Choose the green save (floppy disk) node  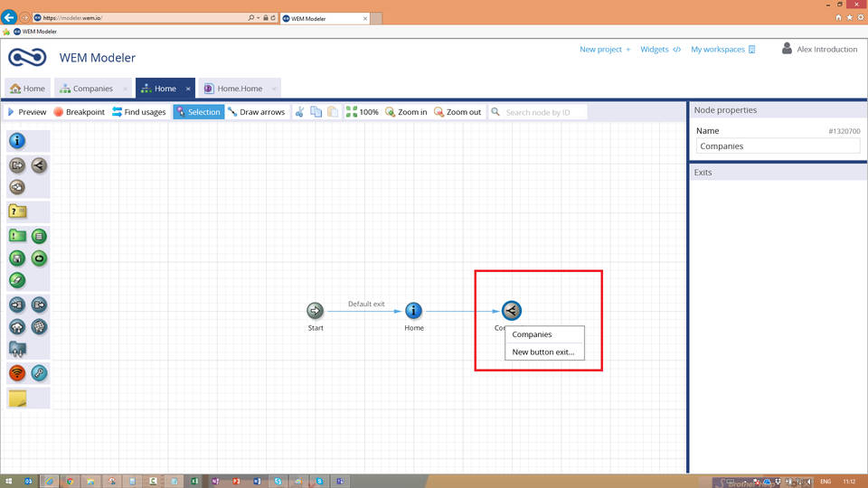point(17,258)
